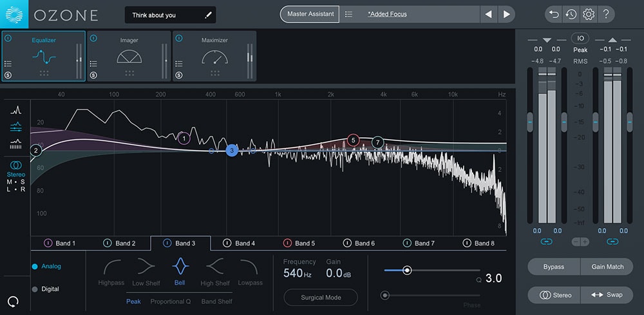
Task: Open the undo history clock icon
Action: tap(571, 14)
